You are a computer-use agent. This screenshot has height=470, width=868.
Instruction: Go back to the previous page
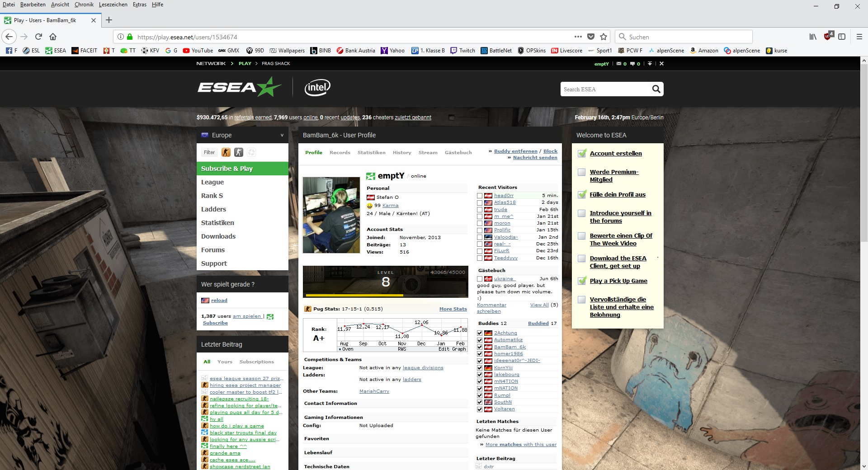(9, 37)
